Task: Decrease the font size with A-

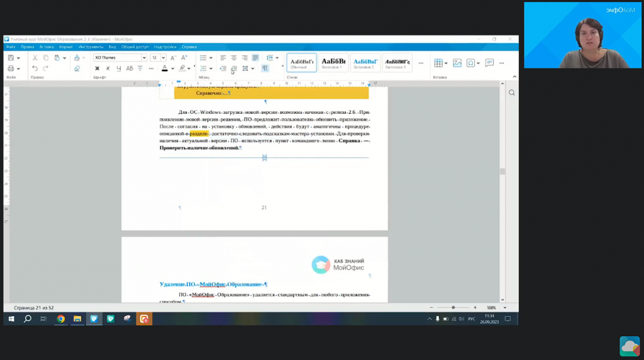Action: click(x=173, y=58)
